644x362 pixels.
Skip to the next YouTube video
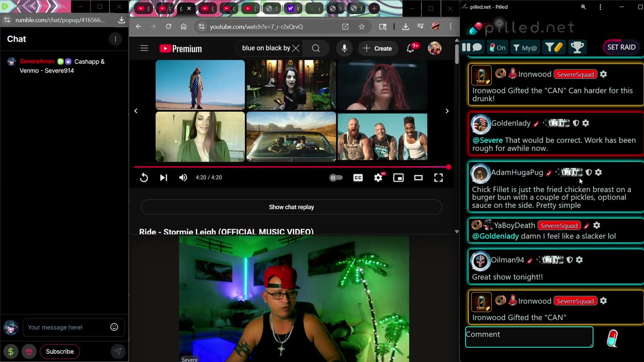(164, 177)
